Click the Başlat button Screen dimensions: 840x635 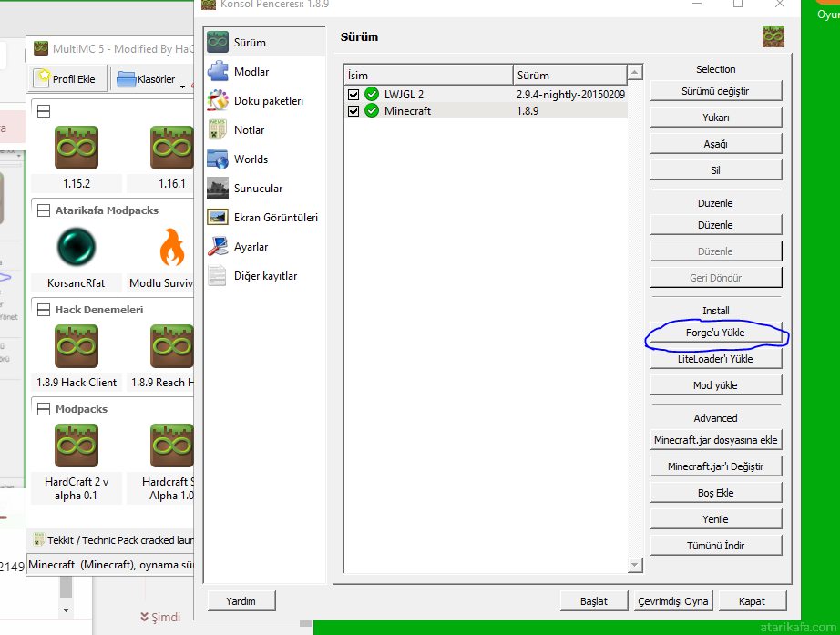click(594, 601)
